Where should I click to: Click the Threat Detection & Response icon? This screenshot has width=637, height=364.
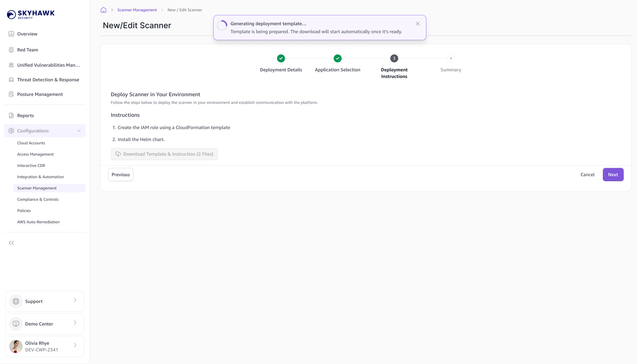[x=11, y=80]
